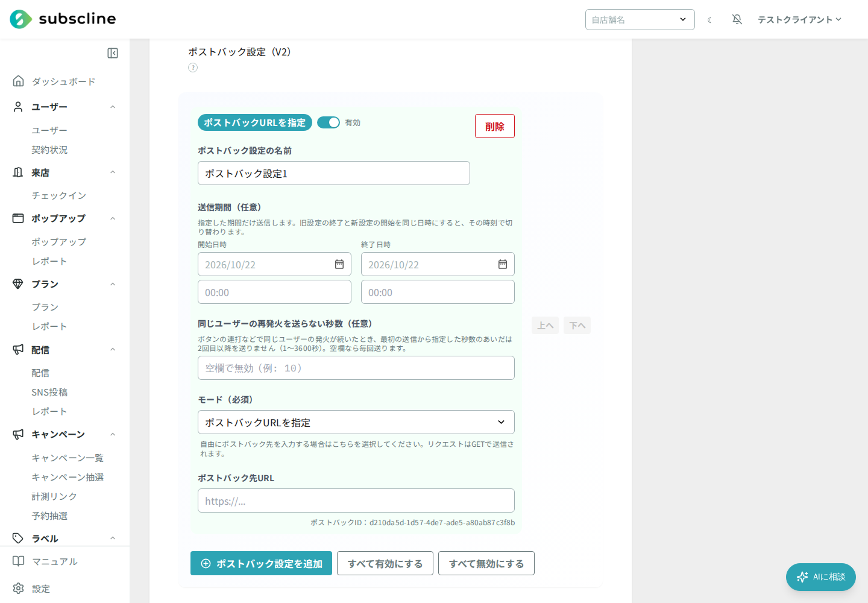868x603 pixels.
Task: Open ダッシュボード from the sidebar
Action: point(63,81)
